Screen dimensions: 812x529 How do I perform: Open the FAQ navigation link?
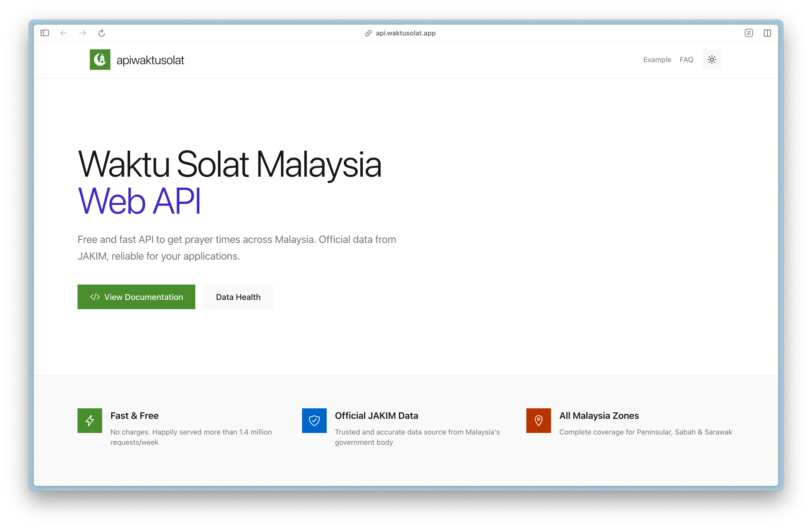[687, 60]
